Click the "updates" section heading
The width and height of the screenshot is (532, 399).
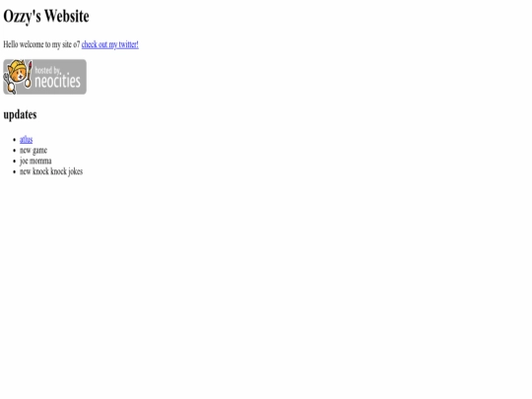[x=20, y=114]
